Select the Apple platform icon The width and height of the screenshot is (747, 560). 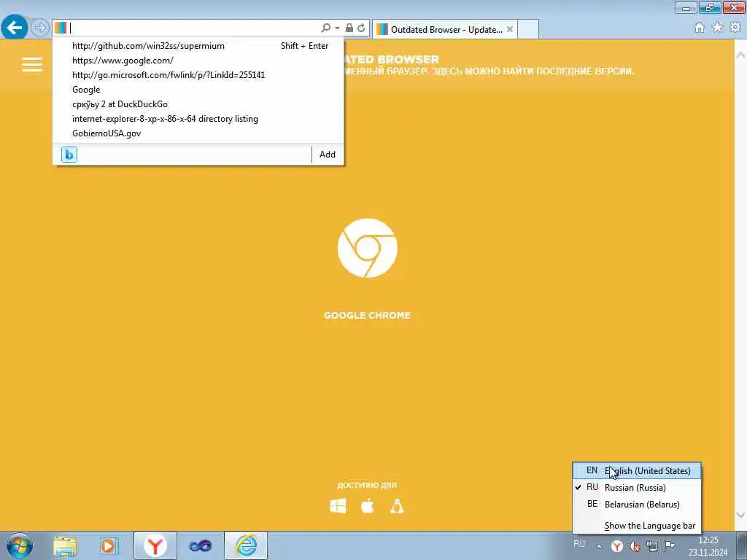[x=368, y=506]
